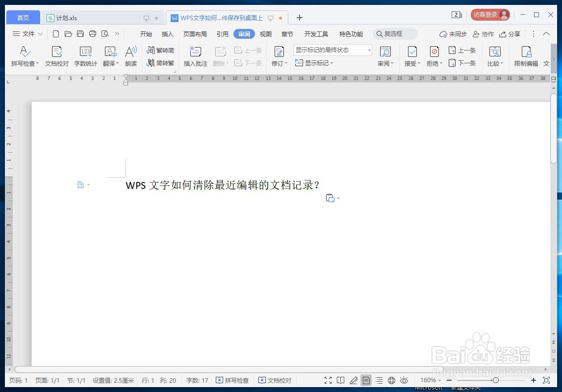Expand more quick tools chevron
The width and height of the screenshot is (562, 392).
click(117, 34)
